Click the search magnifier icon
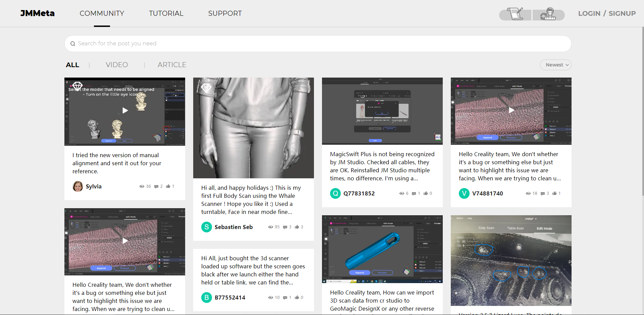Viewport: 644px width, 315px height. coord(72,44)
